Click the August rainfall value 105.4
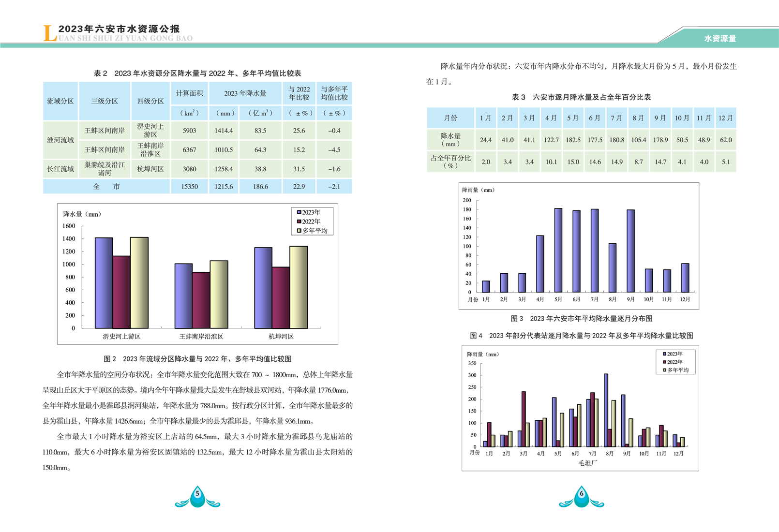 [x=639, y=140]
